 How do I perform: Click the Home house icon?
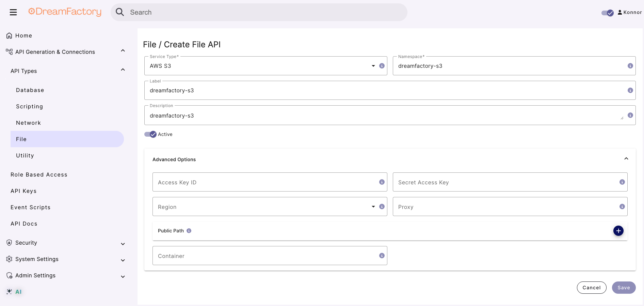pos(9,35)
